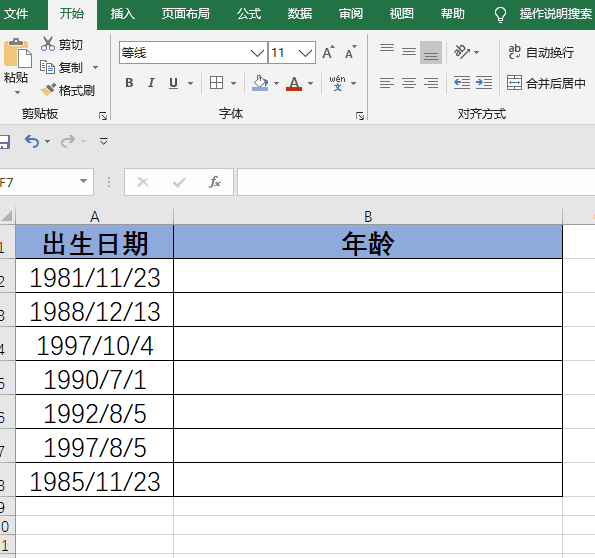
Task: Open the Font settings dialog launcher
Action: click(360, 116)
